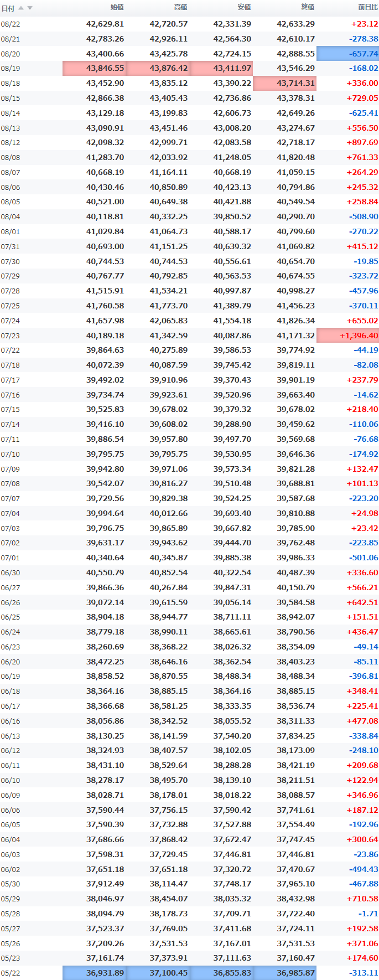Select lowest open price 36,931.89
The height and width of the screenshot is (980, 379).
point(95,973)
